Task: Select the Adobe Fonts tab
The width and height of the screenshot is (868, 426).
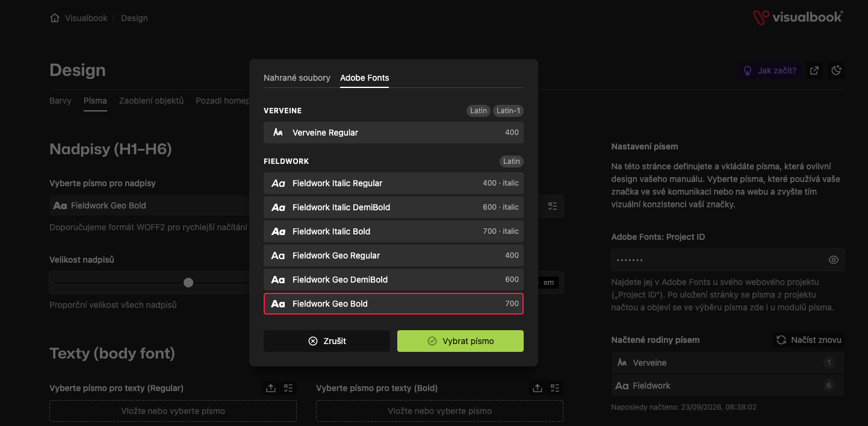Action: coord(364,78)
